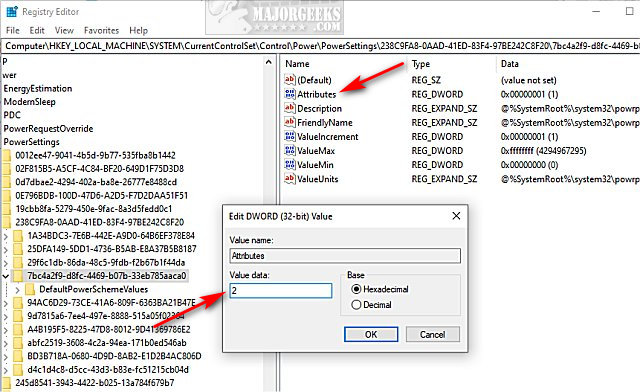Expand the d4c1d4c8-d5cc key
This screenshot has height=392, width=640.
pyautogui.click(x=6, y=370)
